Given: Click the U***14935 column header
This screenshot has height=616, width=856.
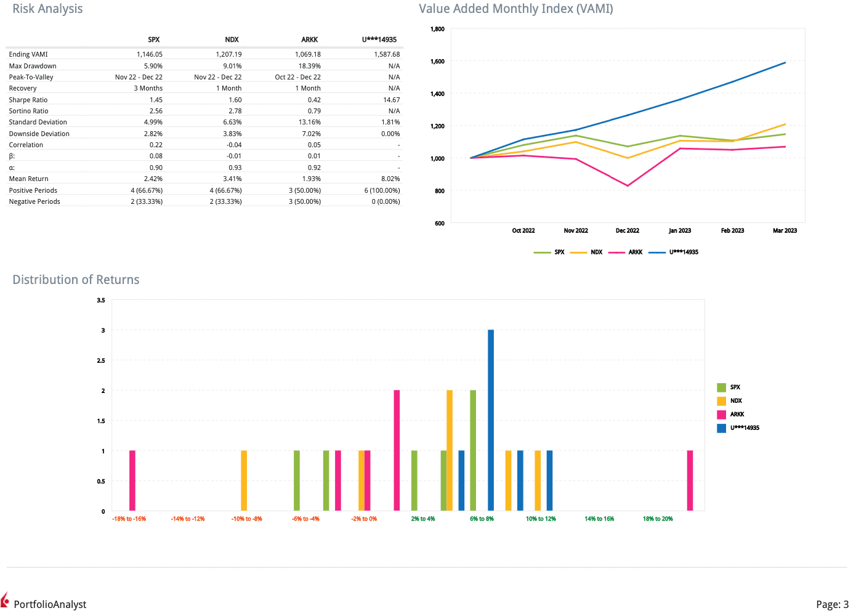Looking at the screenshot, I should pyautogui.click(x=379, y=39).
